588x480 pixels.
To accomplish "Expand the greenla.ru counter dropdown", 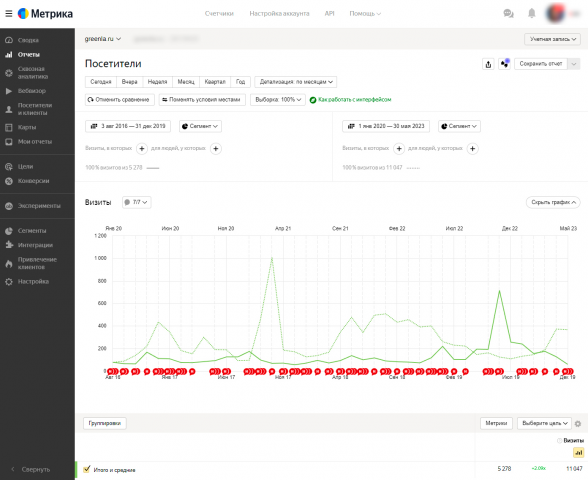I will point(102,39).
